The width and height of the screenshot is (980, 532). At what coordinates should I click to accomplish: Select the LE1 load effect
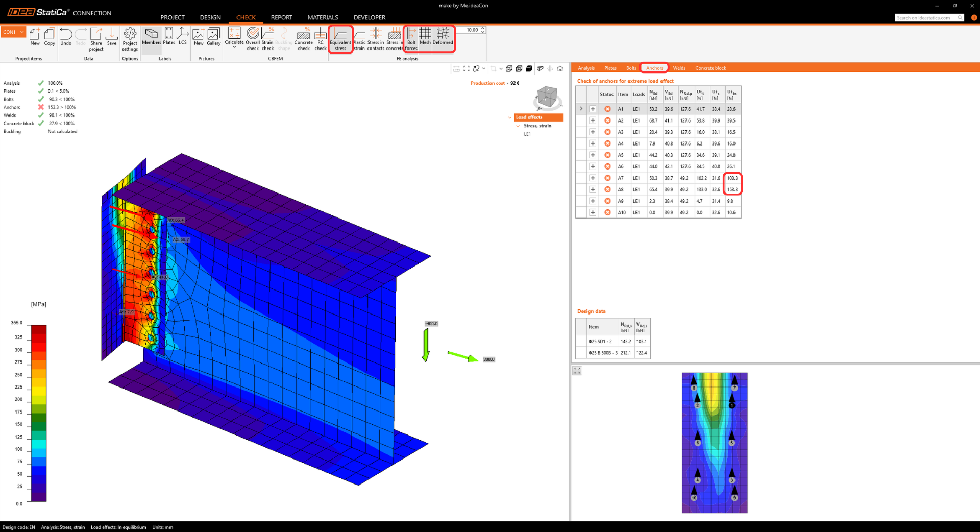(527, 134)
